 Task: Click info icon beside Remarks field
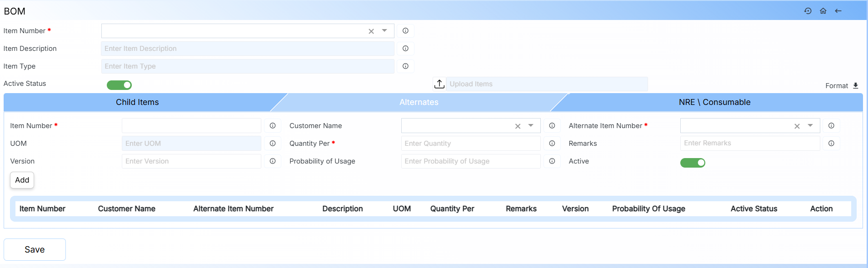pos(831,144)
